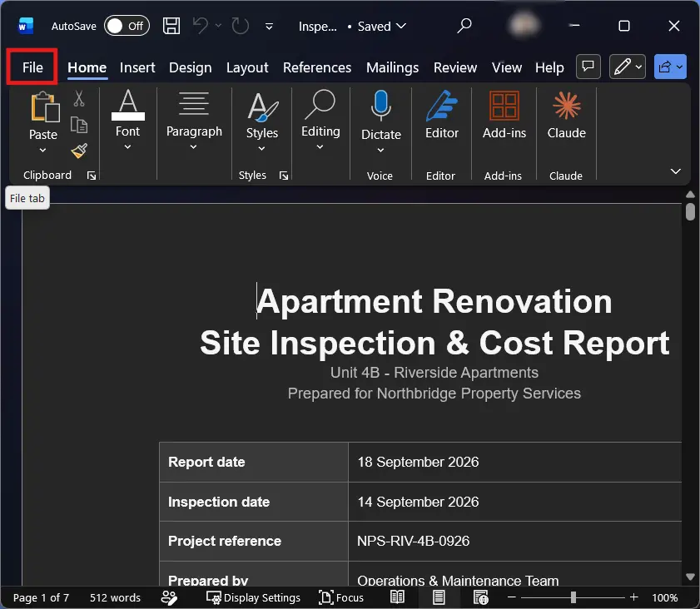Expand the Saved status dropdown

tap(401, 26)
